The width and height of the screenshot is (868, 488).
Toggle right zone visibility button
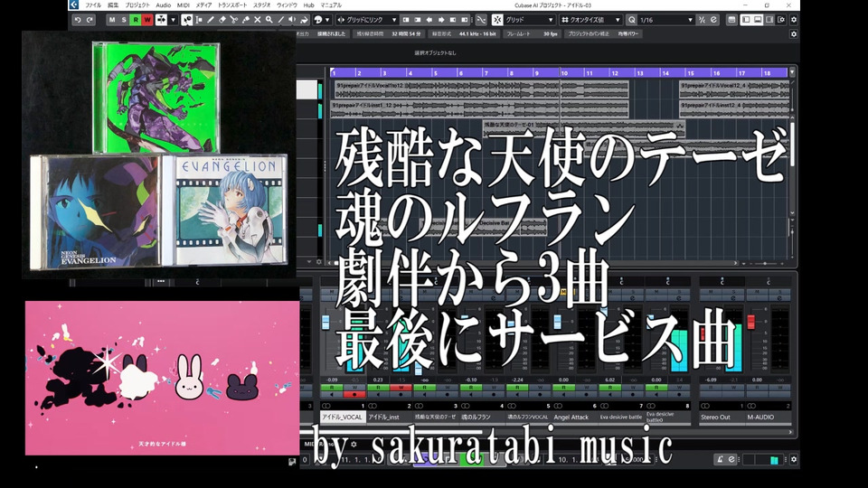769,20
